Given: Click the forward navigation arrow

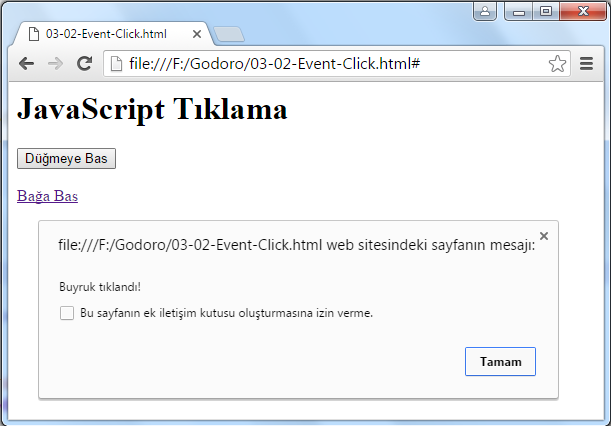Looking at the screenshot, I should pyautogui.click(x=55, y=64).
